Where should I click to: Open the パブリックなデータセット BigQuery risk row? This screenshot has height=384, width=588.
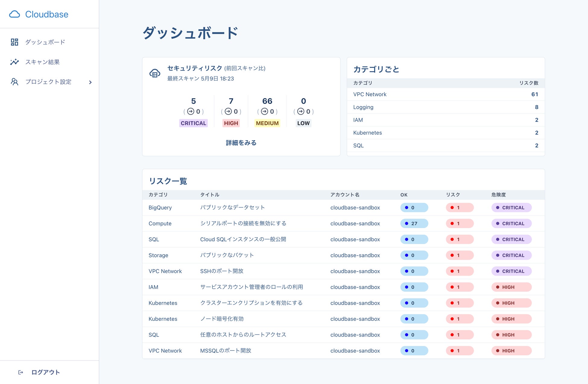click(x=232, y=208)
